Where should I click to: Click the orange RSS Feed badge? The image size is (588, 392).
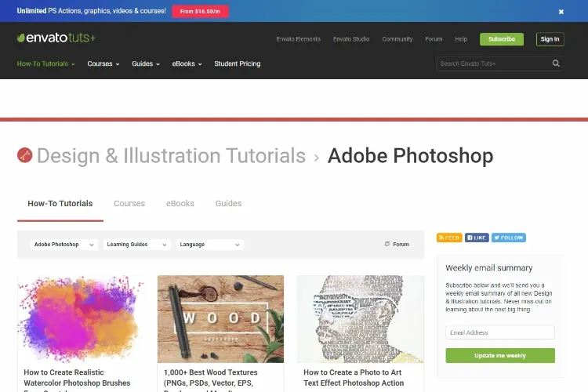click(449, 238)
